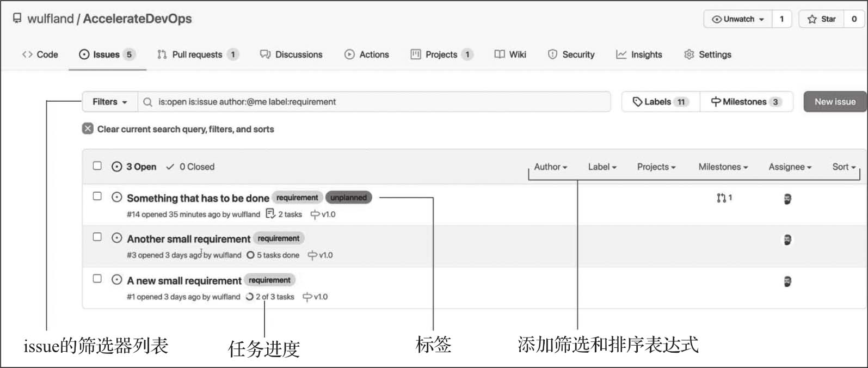Open the Labels 11 page

pos(661,102)
